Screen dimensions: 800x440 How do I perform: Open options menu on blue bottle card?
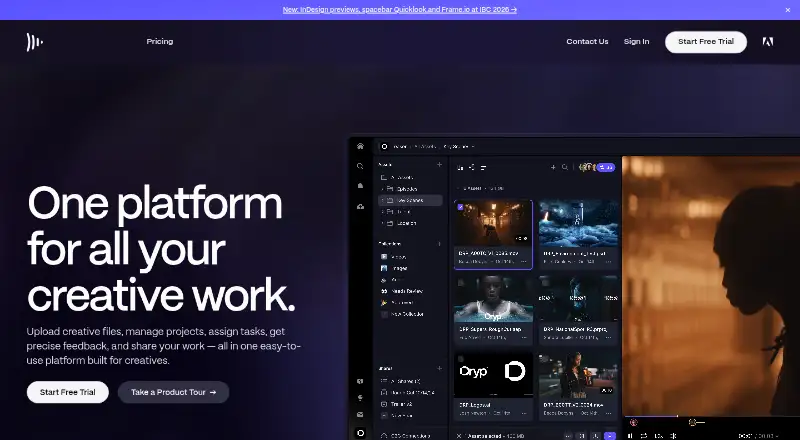608,261
